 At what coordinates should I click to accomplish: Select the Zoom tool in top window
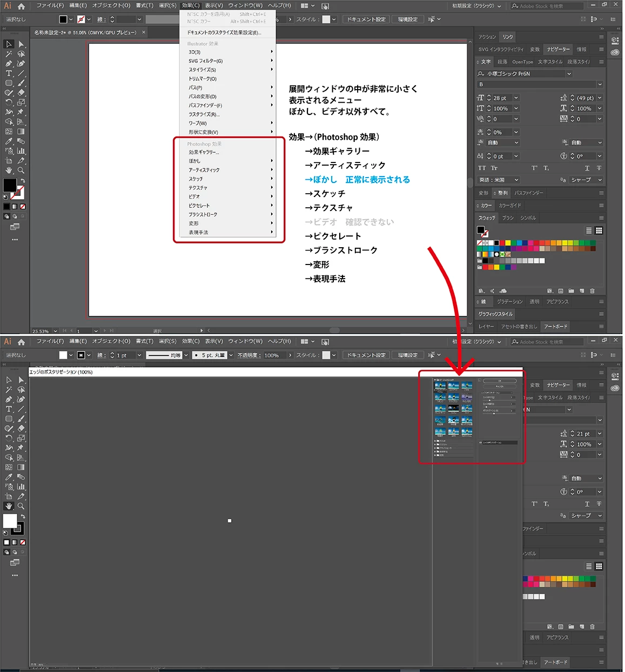tap(21, 170)
